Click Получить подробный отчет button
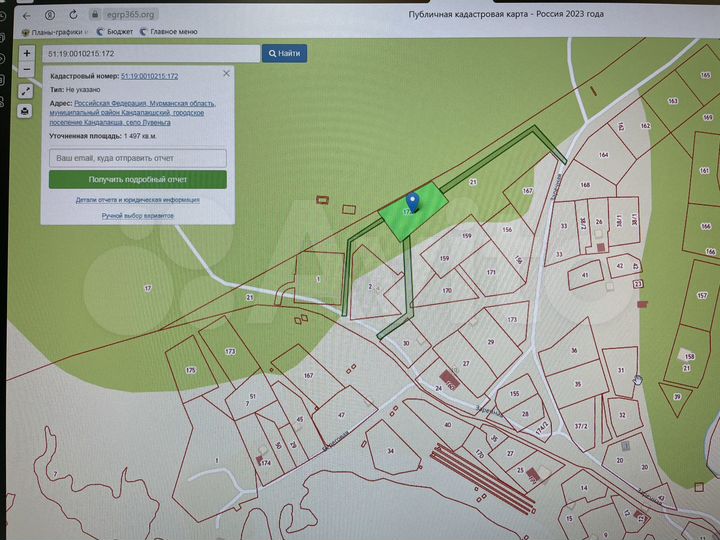Screen dimensions: 720x540 coord(137,180)
